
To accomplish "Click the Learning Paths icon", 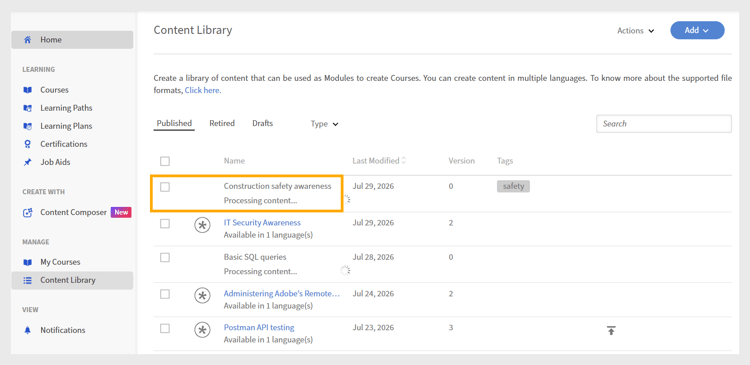I will tap(28, 108).
